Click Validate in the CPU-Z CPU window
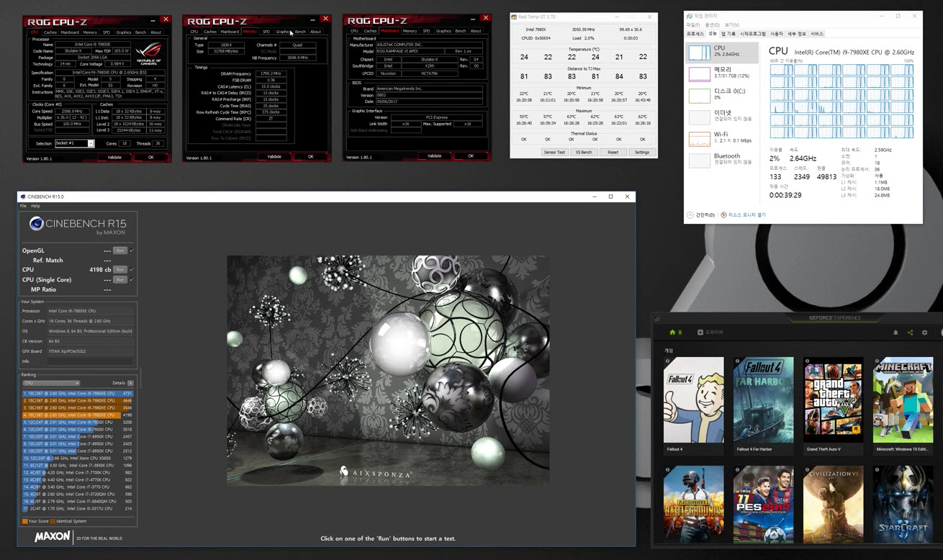This screenshot has width=943, height=560. 114,157
